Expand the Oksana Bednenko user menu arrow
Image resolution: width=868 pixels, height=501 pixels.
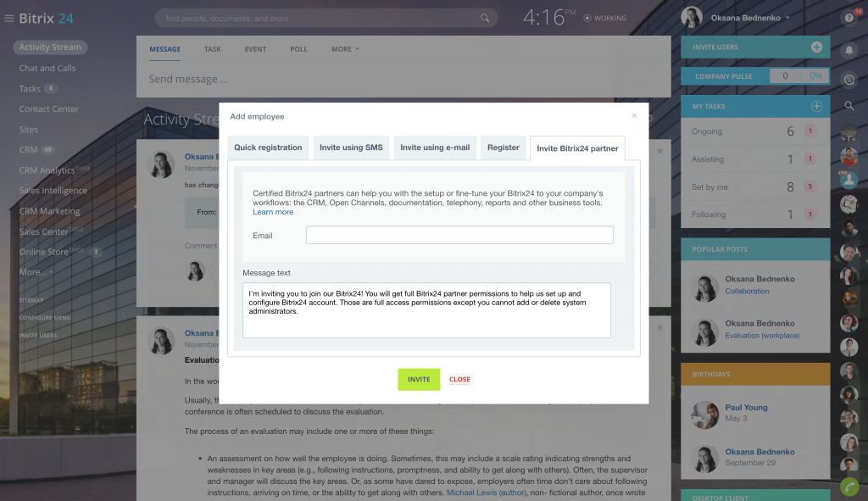tap(787, 18)
